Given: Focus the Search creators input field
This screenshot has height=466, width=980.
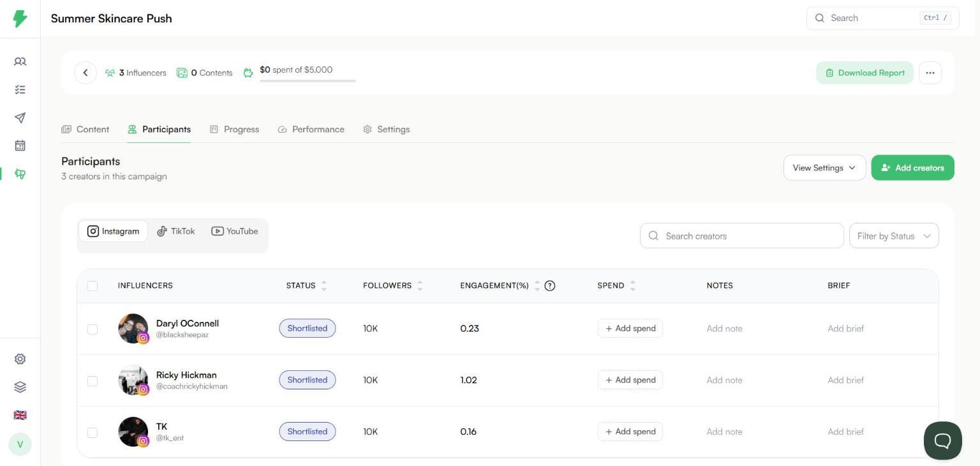Looking at the screenshot, I should tap(742, 236).
